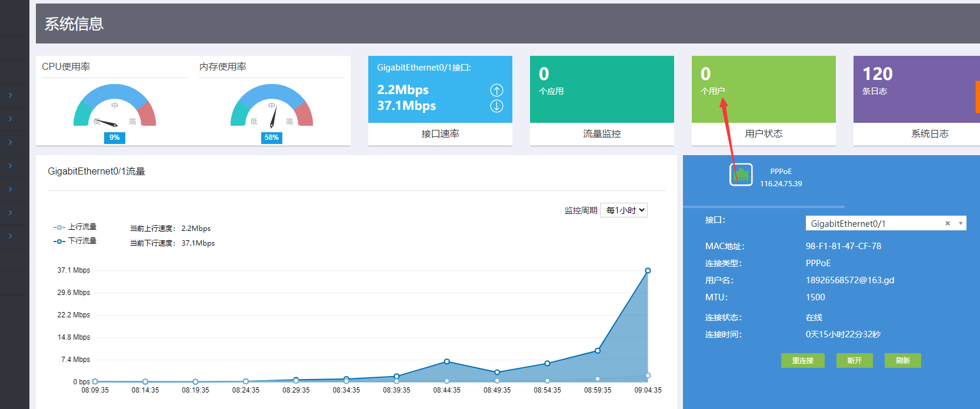980x409 pixels.
Task: Click the purple 120 条日志 tile
Action: tap(916, 89)
